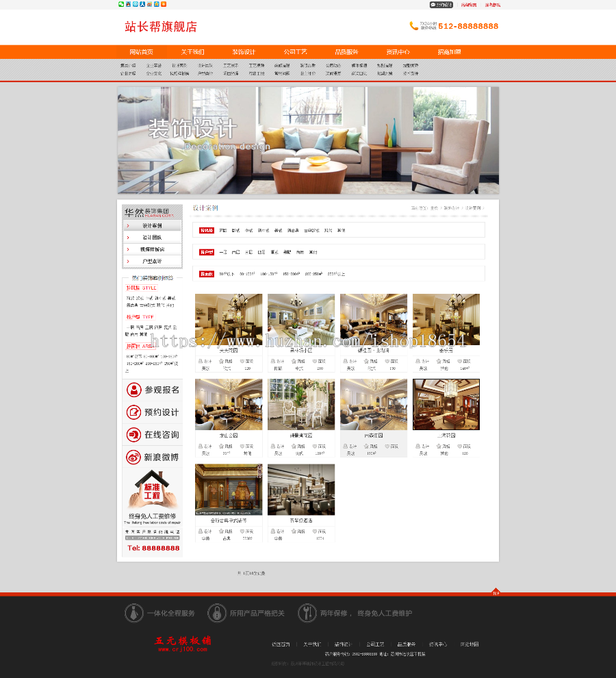
Task: Click the Tel: 88888888 sidebar text
Action: click(153, 549)
